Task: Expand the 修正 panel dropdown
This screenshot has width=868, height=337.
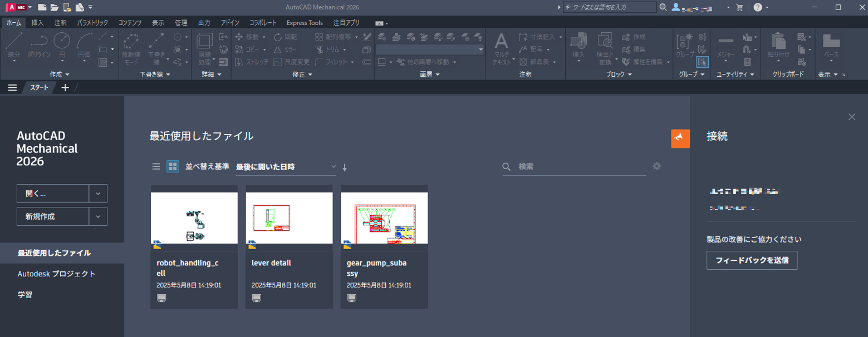Action: pyautogui.click(x=302, y=74)
